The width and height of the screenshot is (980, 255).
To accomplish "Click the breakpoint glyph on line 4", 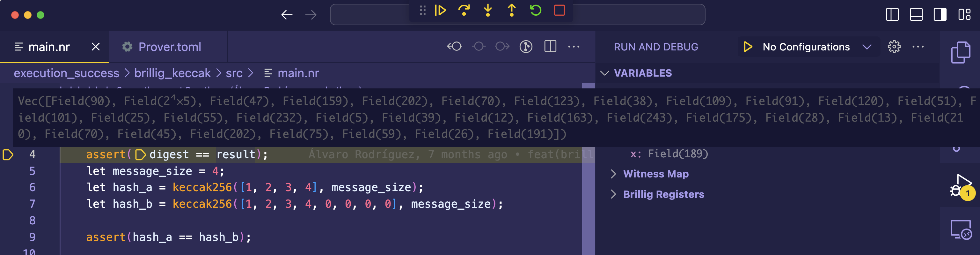I will pos(8,154).
